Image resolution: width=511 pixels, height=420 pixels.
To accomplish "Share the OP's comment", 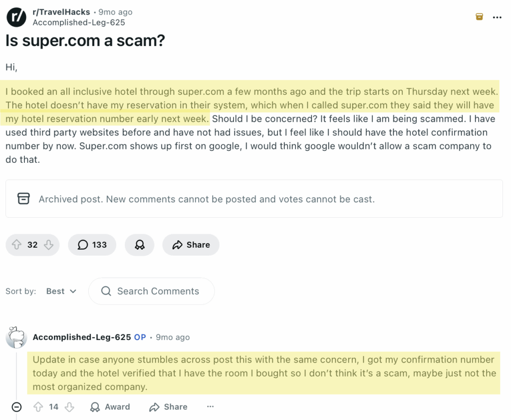I will 168,407.
